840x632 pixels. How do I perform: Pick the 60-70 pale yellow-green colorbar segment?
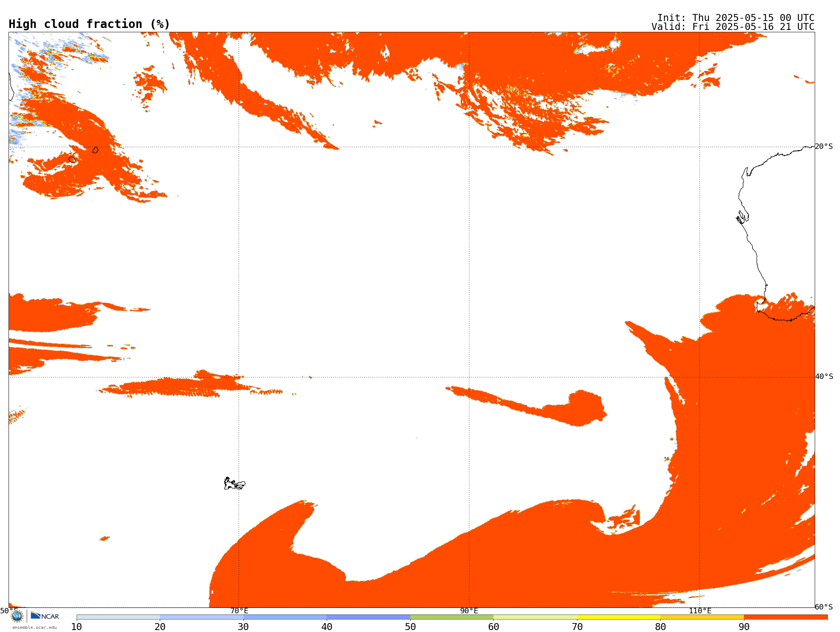coord(535,617)
